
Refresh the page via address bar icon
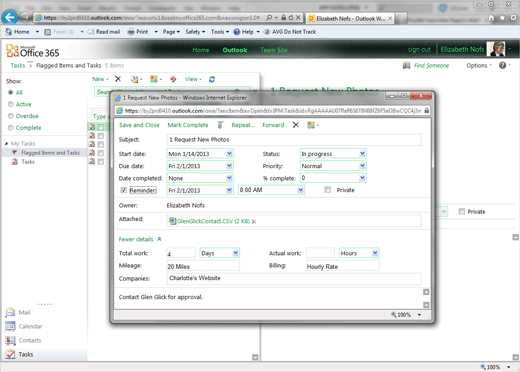point(291,18)
